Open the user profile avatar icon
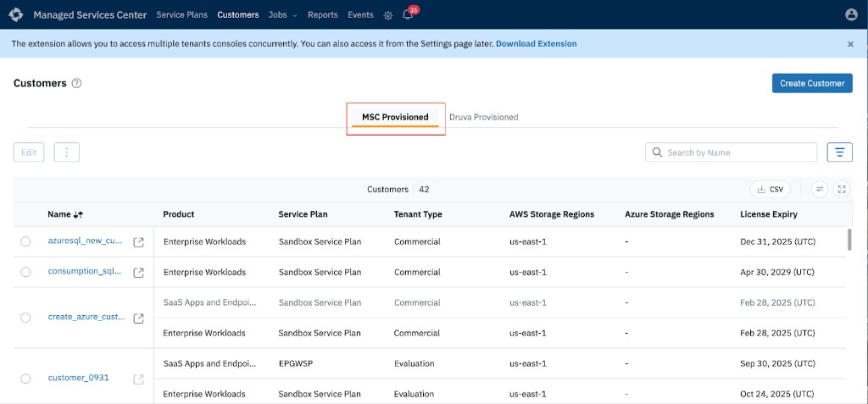 click(851, 15)
